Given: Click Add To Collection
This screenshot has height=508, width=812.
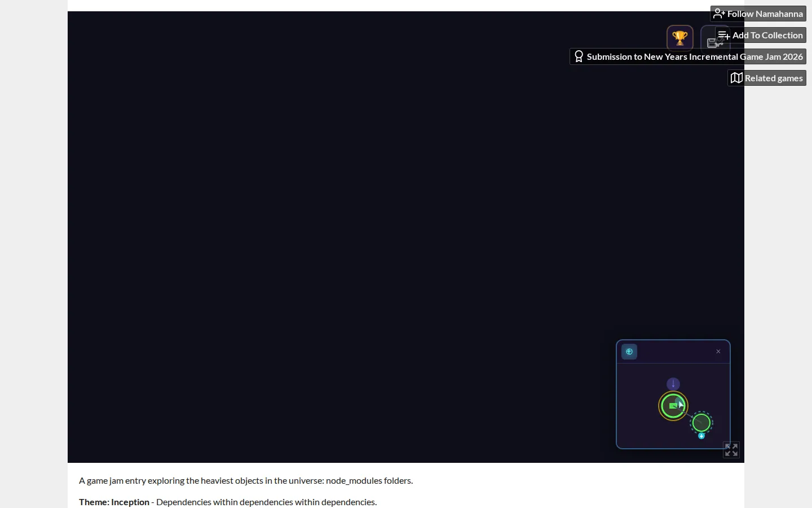Looking at the screenshot, I should [761, 35].
